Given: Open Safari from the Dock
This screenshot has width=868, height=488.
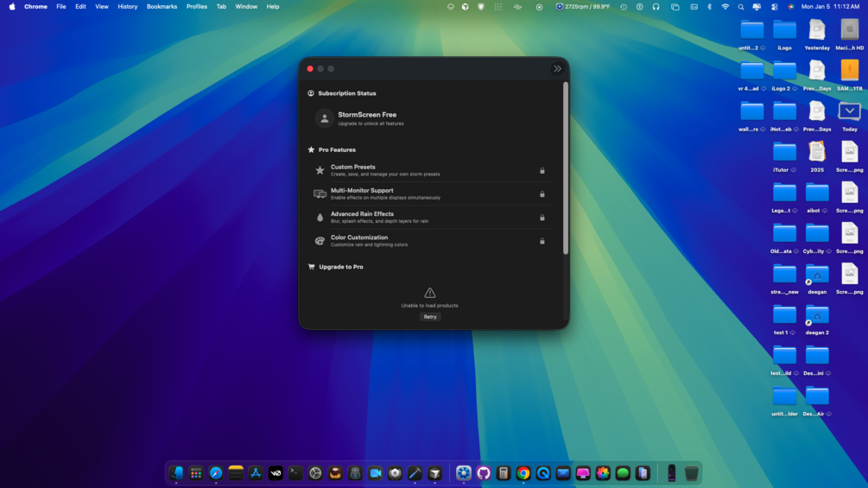Looking at the screenshot, I should pyautogui.click(x=216, y=473).
